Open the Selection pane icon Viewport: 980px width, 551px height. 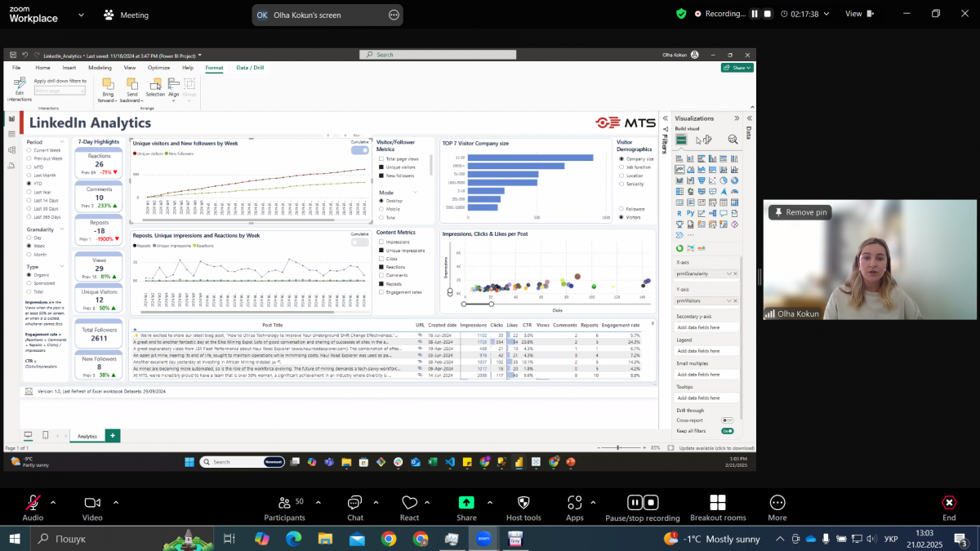click(155, 85)
